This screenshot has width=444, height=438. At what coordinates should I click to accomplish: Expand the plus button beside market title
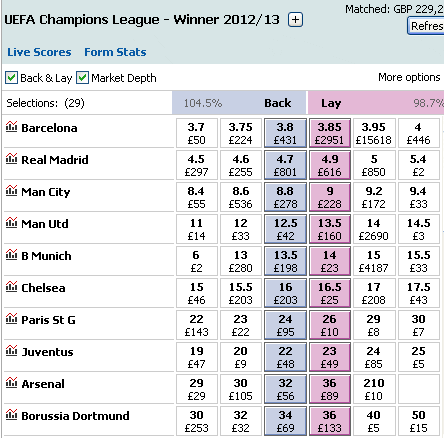click(x=295, y=20)
